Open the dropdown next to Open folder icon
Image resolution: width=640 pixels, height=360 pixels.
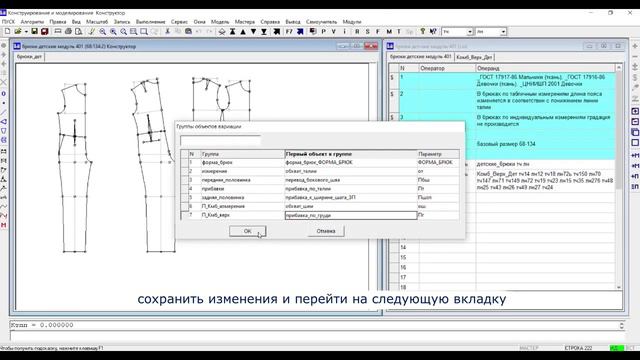click(26, 31)
